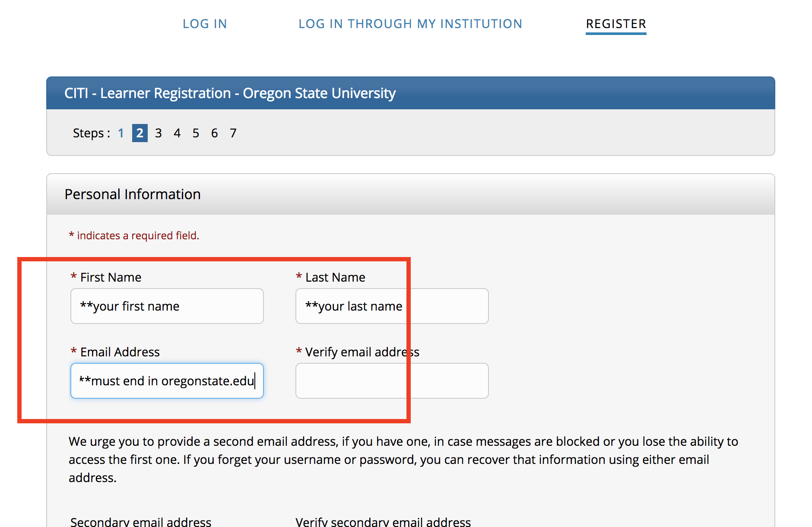Jump to step 3 in Steps
This screenshot has width=812, height=527.
pyautogui.click(x=159, y=133)
